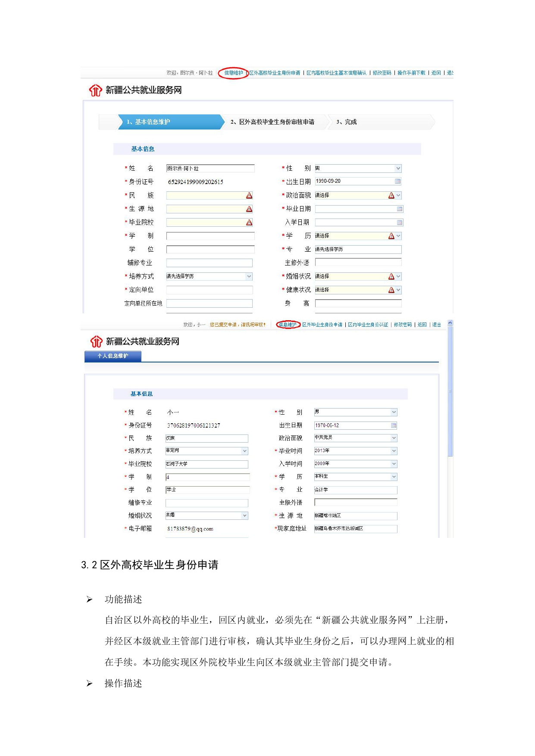This screenshot has width=535, height=756.
Task: Click 毕业院校 field with 石河子大学
Action: [207, 464]
